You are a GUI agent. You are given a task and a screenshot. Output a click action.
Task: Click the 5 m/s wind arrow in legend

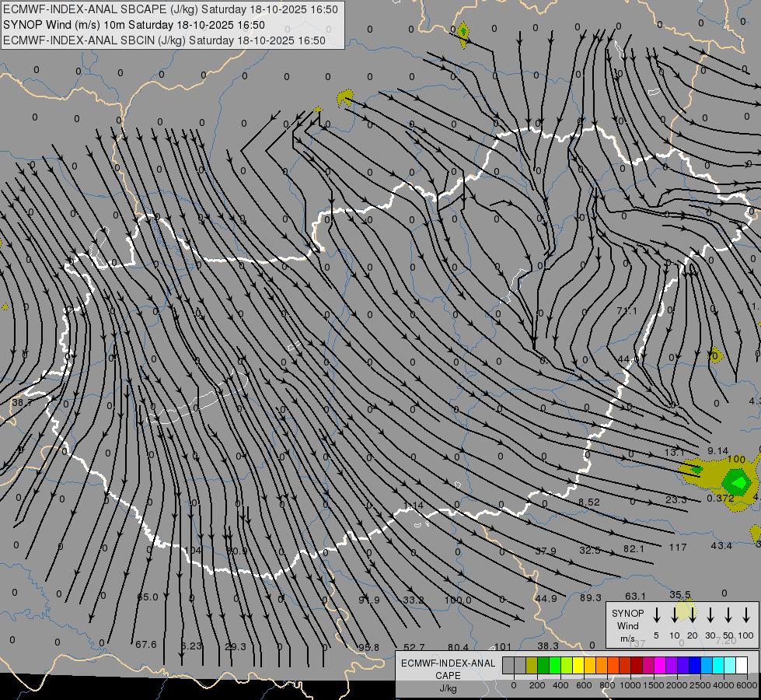[656, 615]
